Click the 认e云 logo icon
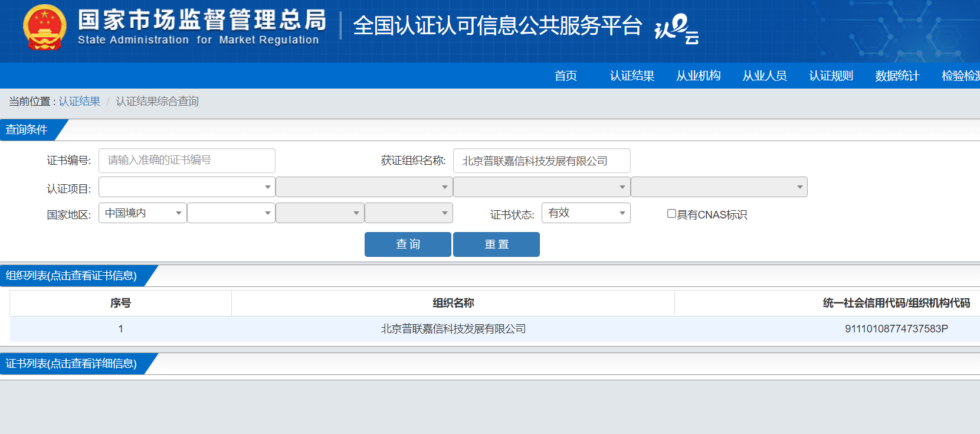 pos(676,28)
